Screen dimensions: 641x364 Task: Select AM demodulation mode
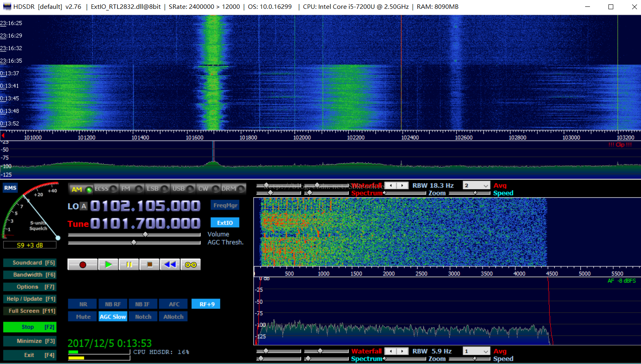coord(81,189)
